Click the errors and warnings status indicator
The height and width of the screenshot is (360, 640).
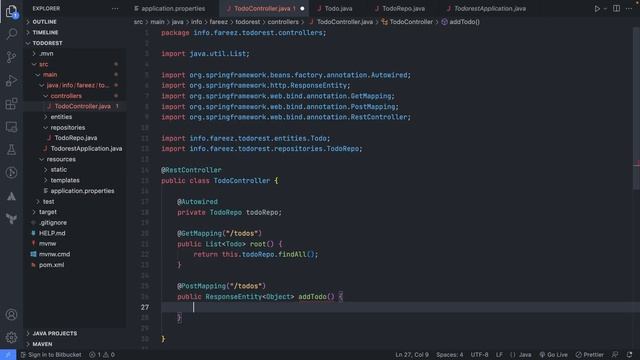point(102,355)
